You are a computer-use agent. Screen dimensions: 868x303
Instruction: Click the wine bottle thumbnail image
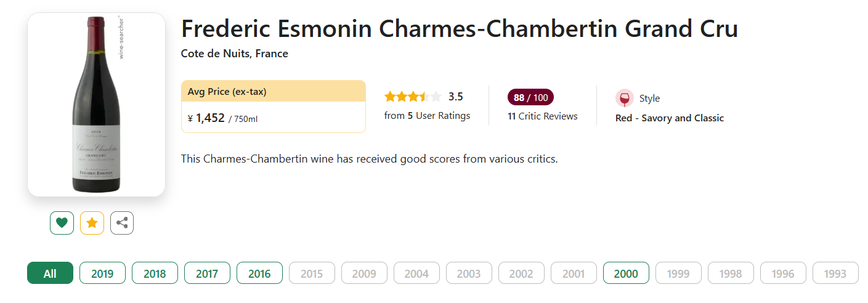(96, 105)
